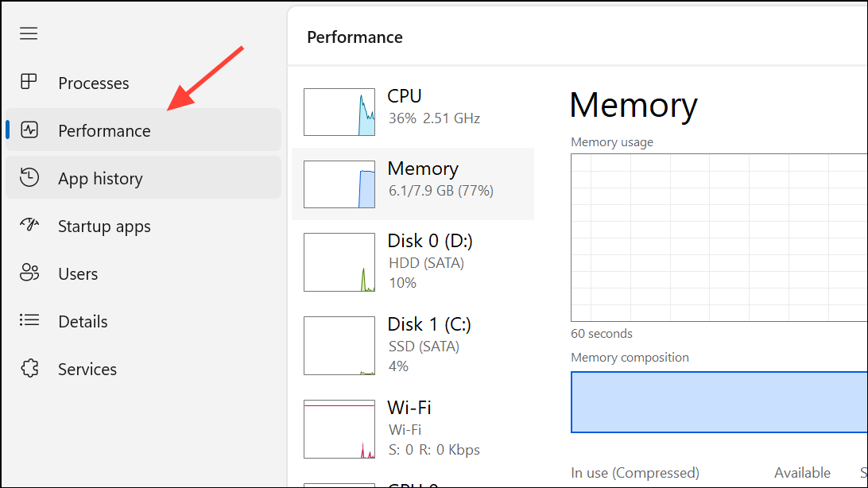Click the hamburger navigation menu icon
The image size is (868, 488).
(29, 33)
